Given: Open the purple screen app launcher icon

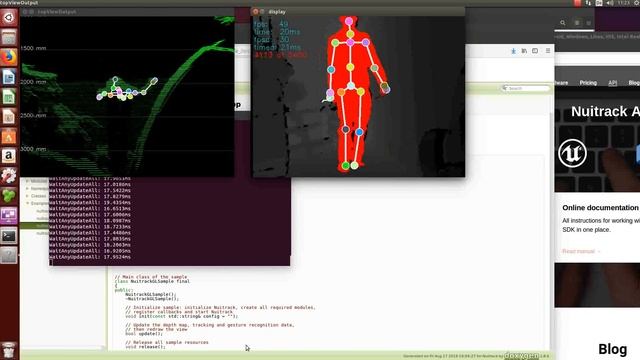Looking at the screenshot, I should pyautogui.click(x=9, y=215).
